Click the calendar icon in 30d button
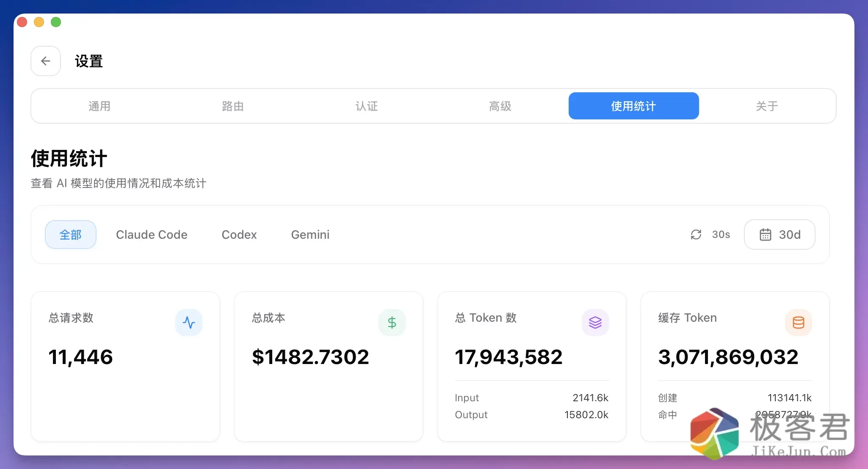Viewport: 868px width, 469px height. pyautogui.click(x=765, y=234)
